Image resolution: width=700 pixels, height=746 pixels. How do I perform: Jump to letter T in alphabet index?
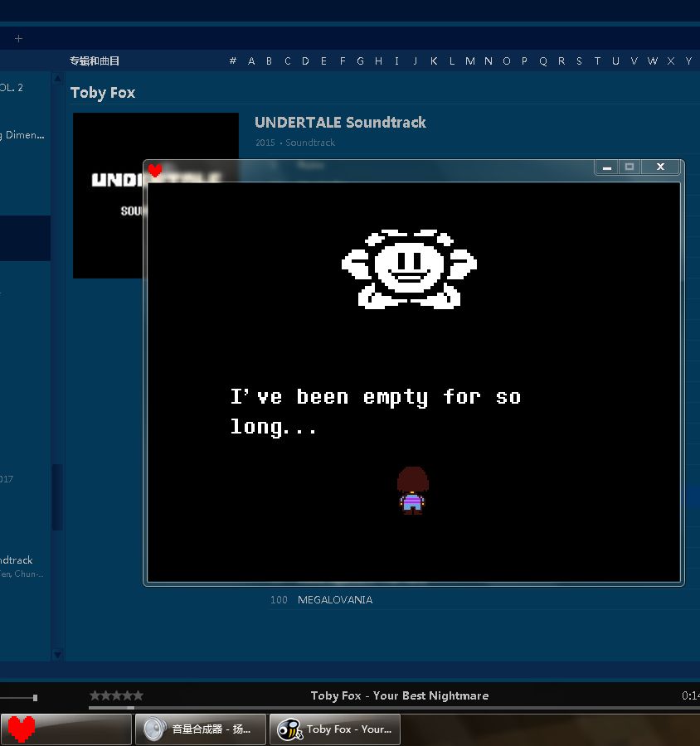click(597, 61)
